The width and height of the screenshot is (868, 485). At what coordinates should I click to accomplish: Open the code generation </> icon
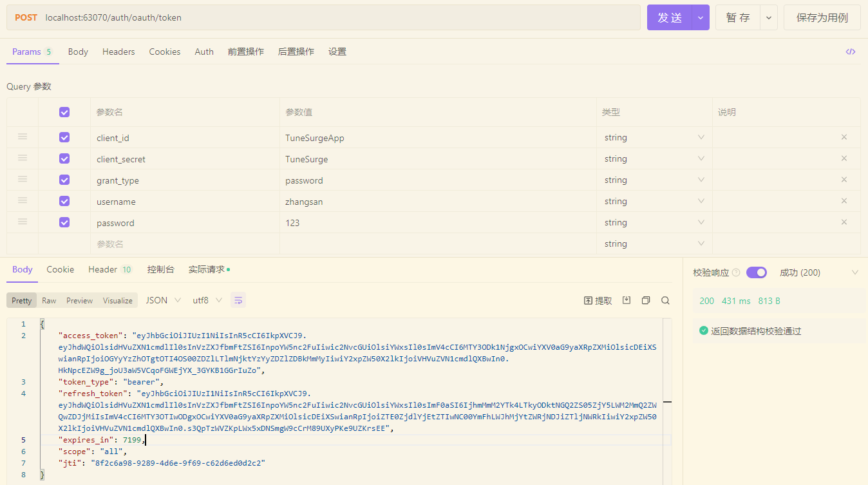coord(851,52)
